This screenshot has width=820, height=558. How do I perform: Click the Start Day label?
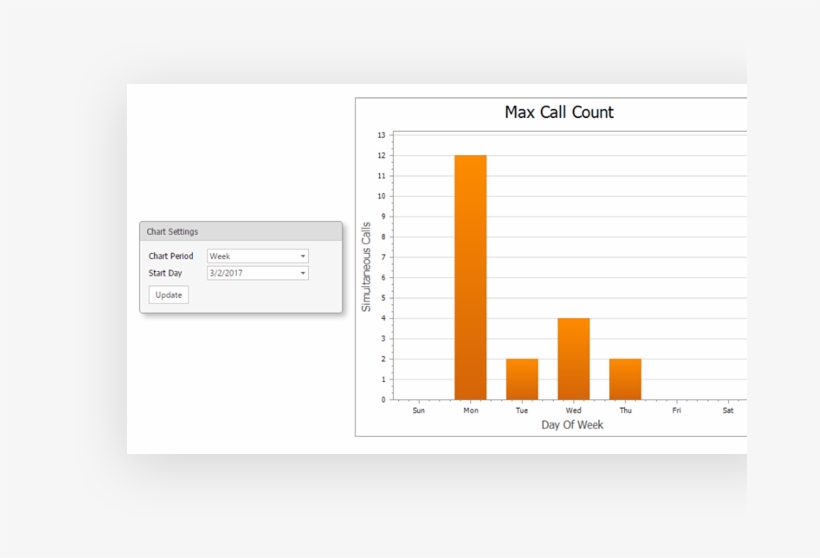[x=166, y=273]
